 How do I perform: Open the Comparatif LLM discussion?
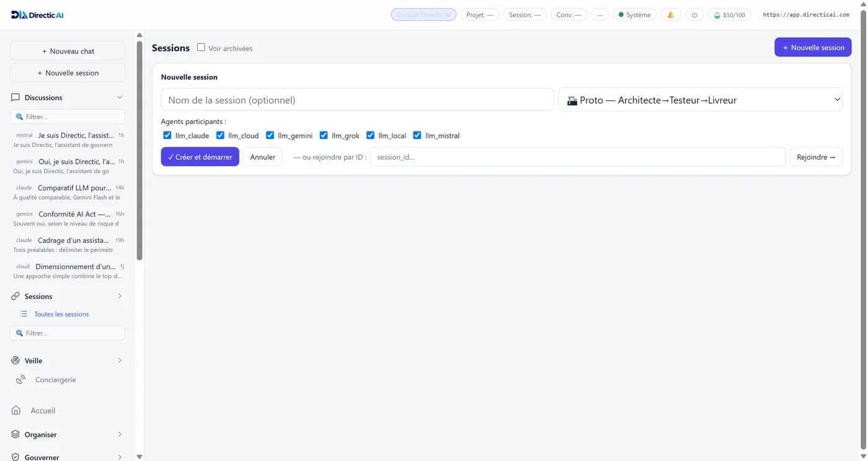[68, 192]
